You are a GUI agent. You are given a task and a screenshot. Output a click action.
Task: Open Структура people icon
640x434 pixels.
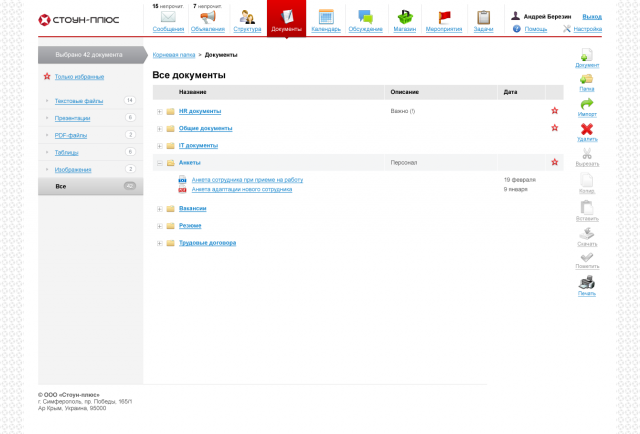point(247,17)
